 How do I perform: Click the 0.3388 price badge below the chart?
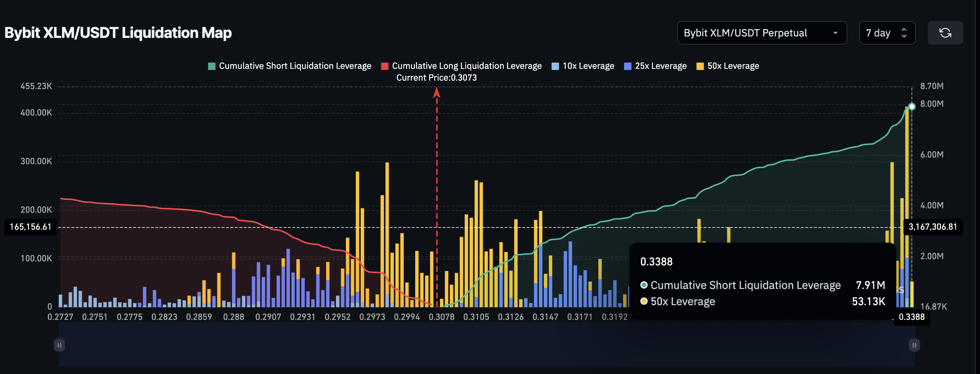[911, 317]
